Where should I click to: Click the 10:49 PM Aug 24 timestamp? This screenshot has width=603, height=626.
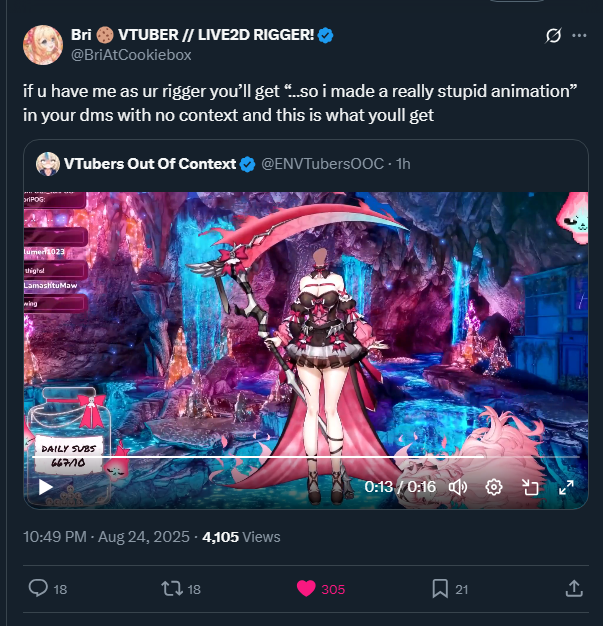[106, 537]
